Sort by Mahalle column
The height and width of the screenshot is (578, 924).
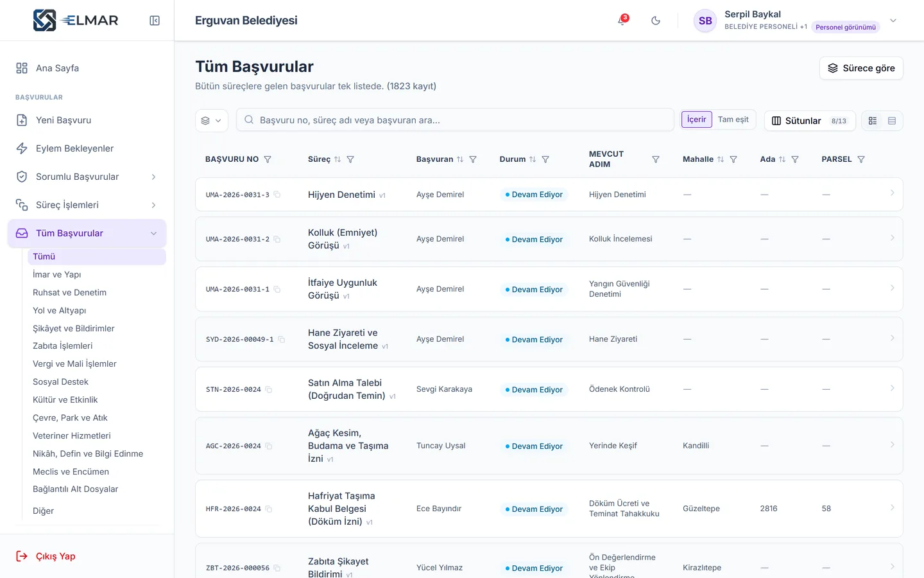click(721, 159)
